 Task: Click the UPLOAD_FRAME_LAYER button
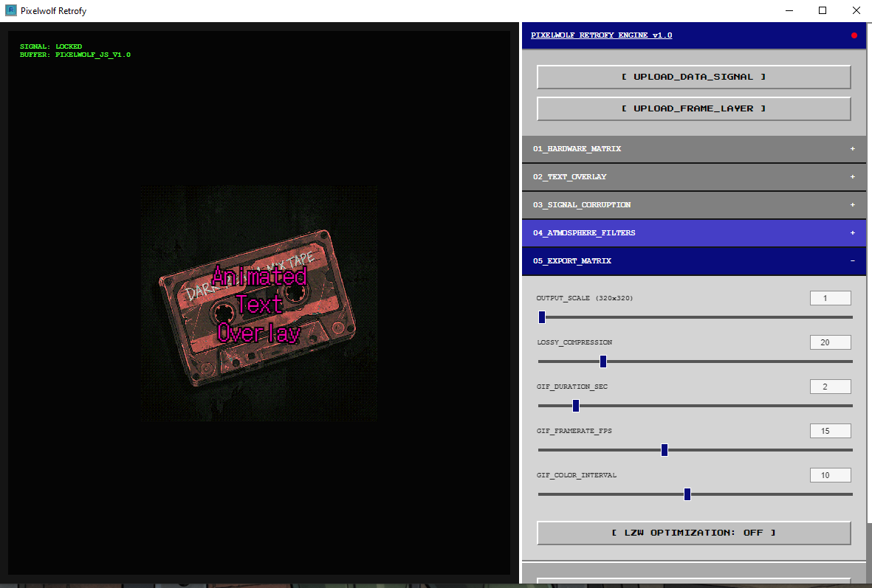click(x=693, y=108)
